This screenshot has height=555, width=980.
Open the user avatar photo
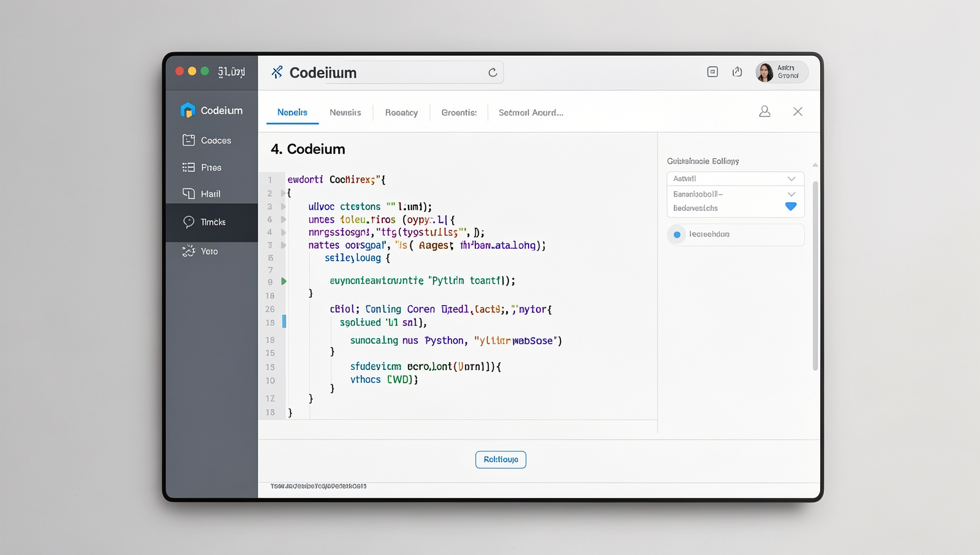[x=764, y=72]
